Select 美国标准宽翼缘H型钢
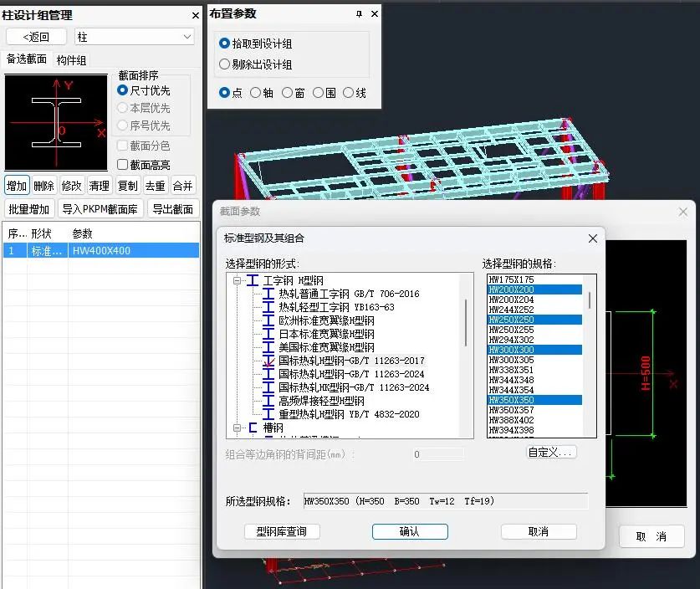Viewport: 700px width, 589px height. pos(326,347)
